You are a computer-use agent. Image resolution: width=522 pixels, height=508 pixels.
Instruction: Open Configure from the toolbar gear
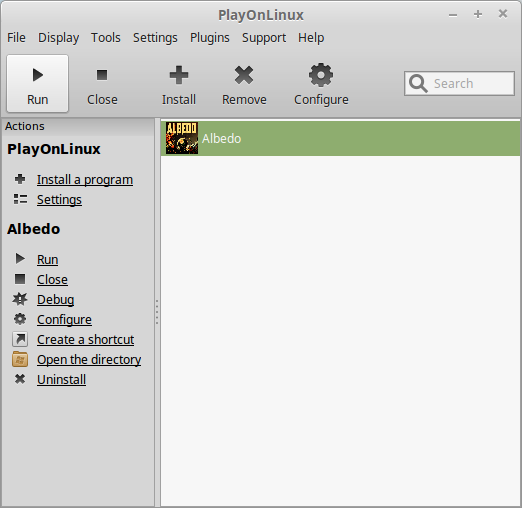tap(321, 83)
